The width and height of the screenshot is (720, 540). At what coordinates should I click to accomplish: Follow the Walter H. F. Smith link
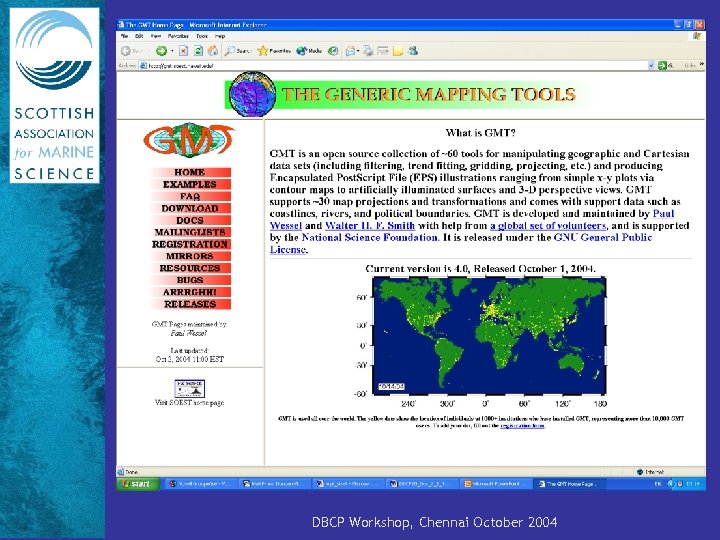coord(370,225)
